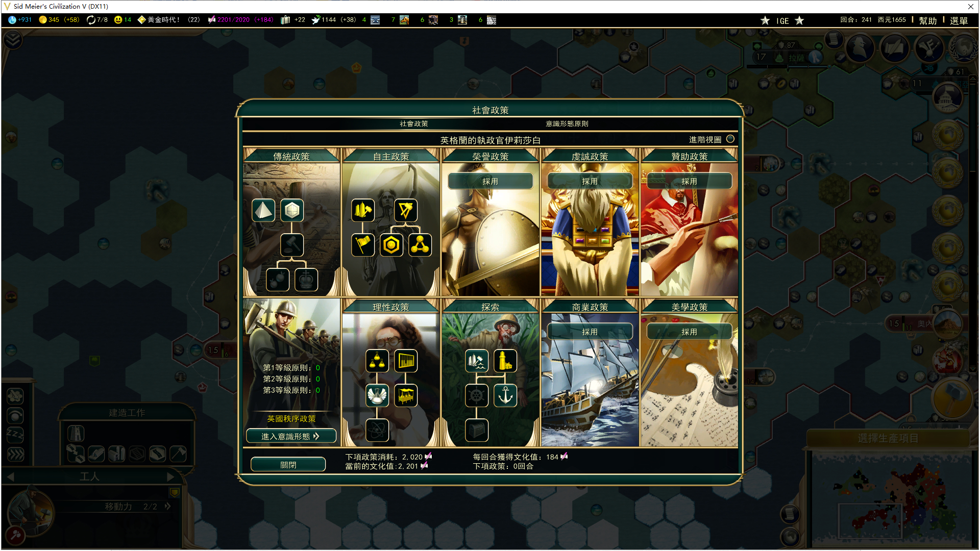Open the 選單 menu

tap(959, 20)
